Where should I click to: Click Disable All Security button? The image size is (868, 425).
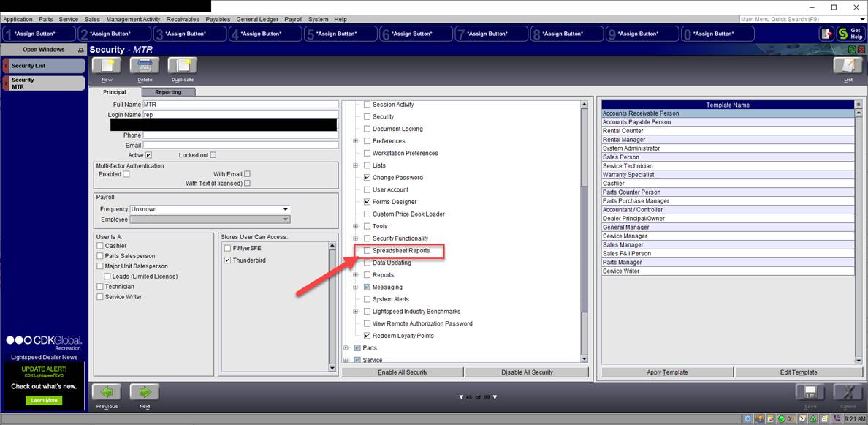coord(527,372)
